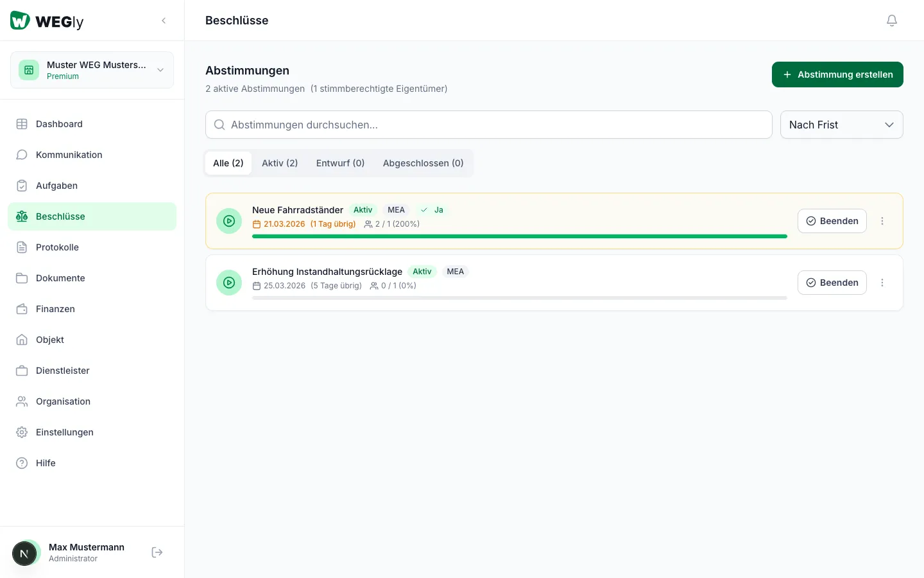Image resolution: width=924 pixels, height=578 pixels.
Task: Focus the Abstimmungen durchsuchen search field
Action: [x=488, y=125]
